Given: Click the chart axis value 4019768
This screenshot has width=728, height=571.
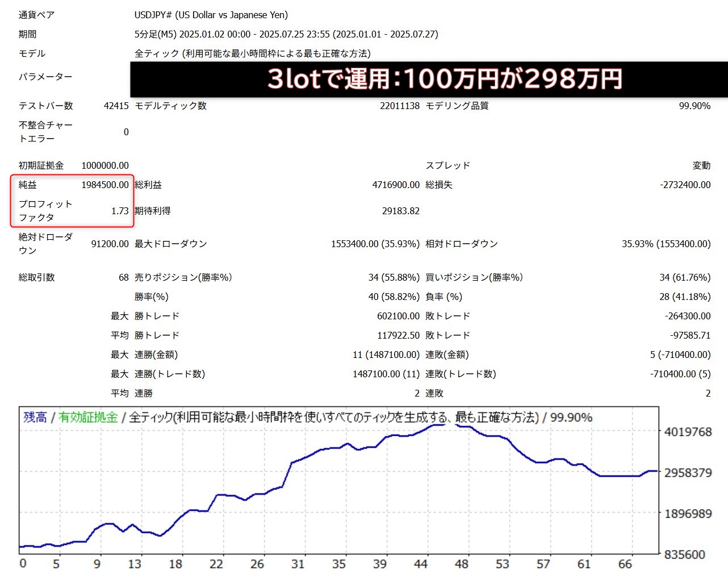Looking at the screenshot, I should 688,432.
